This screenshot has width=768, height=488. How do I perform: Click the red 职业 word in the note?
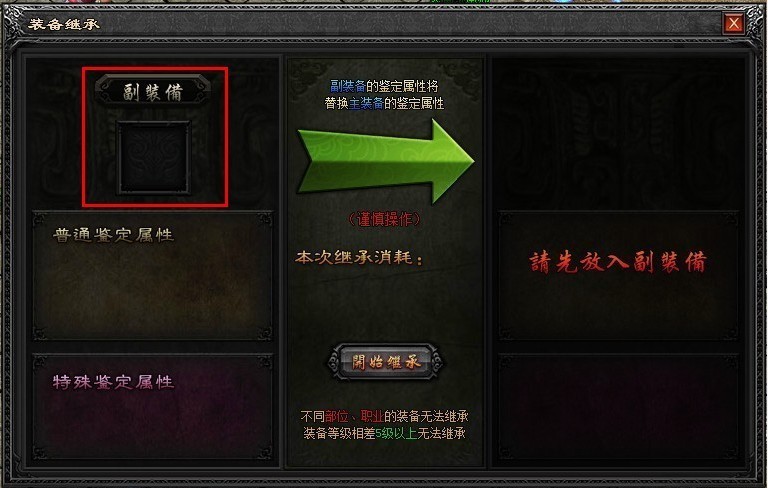point(372,416)
